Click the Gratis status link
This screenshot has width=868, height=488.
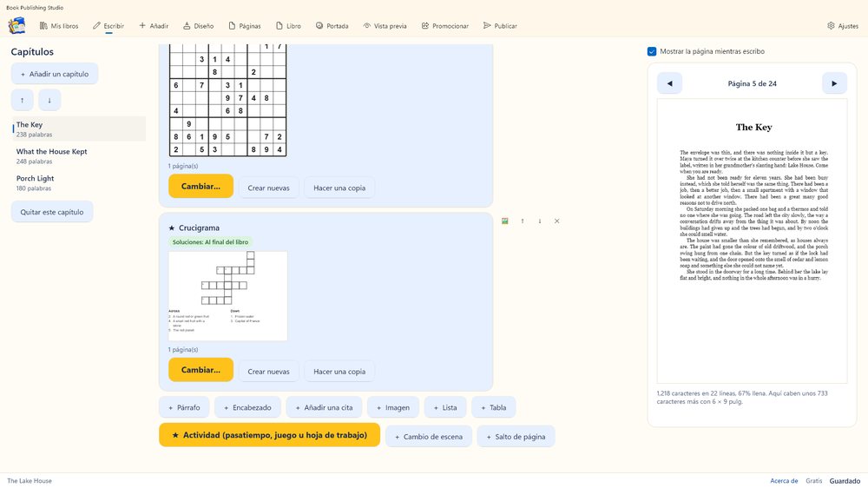tap(814, 481)
